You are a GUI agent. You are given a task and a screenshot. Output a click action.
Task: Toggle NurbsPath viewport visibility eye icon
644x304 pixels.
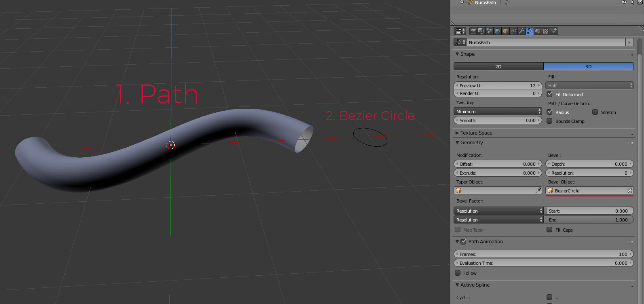(624, 2)
